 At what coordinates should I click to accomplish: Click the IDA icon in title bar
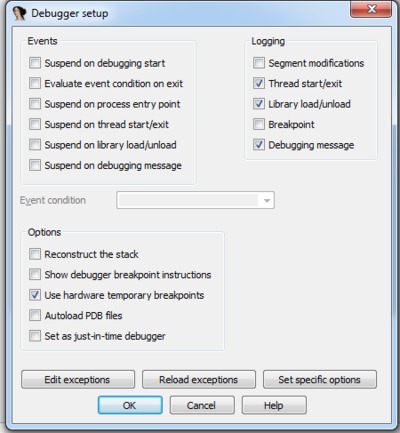click(x=19, y=13)
